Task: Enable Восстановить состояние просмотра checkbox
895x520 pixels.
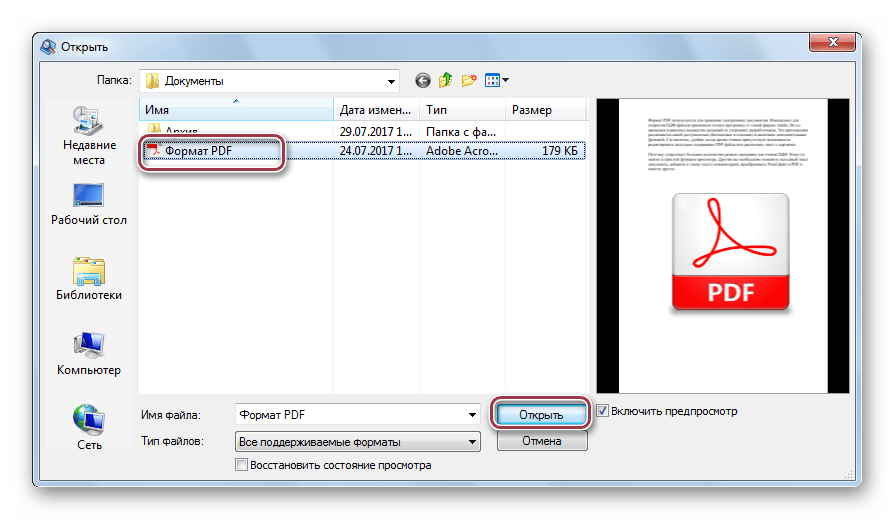Action: [x=241, y=465]
